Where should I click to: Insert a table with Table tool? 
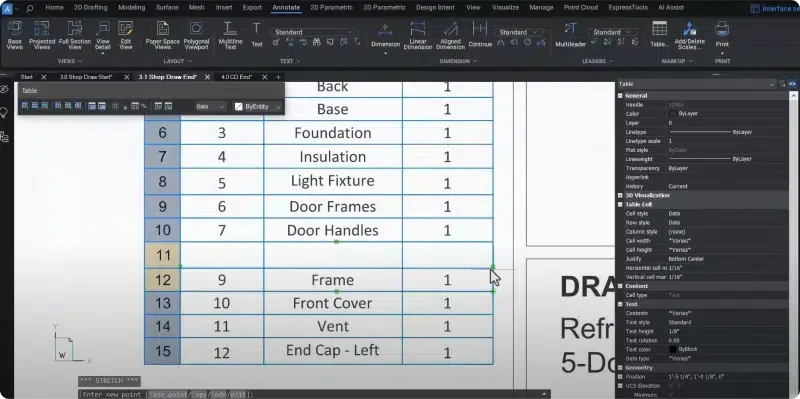(659, 35)
